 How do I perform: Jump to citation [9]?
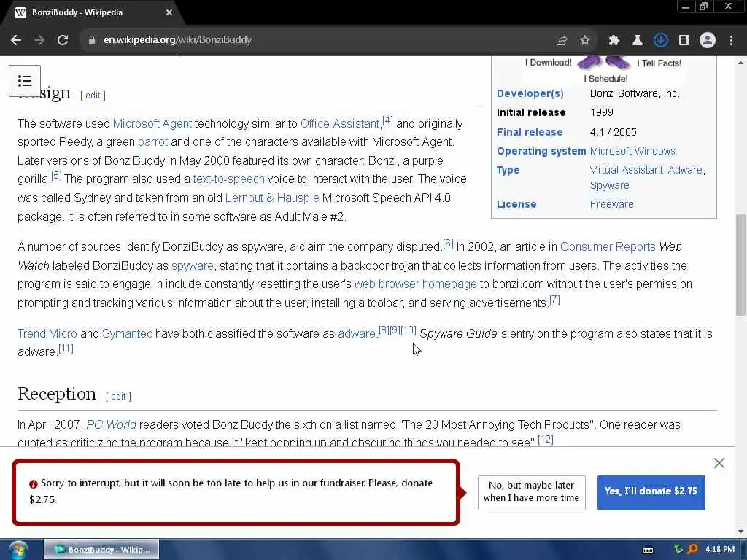[x=395, y=330]
